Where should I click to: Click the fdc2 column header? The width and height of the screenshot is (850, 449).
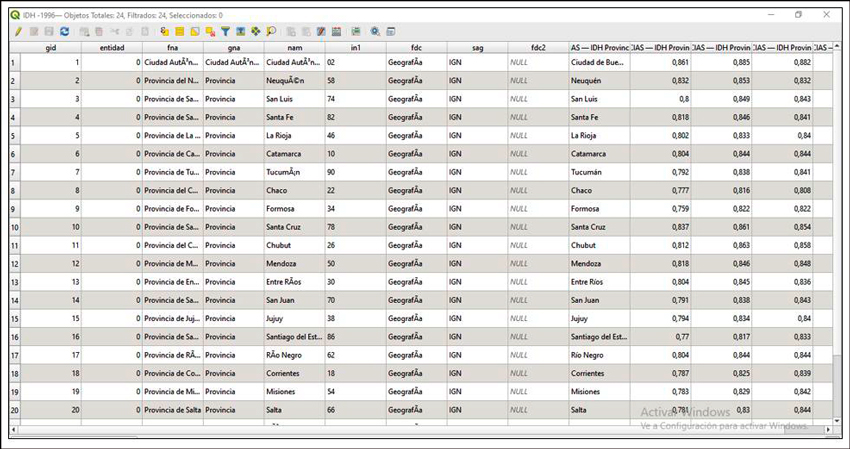[x=538, y=47]
